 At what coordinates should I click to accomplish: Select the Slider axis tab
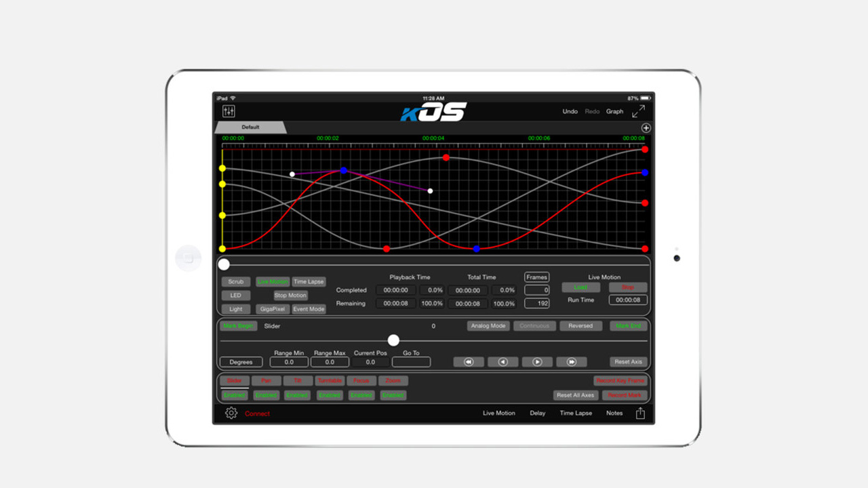(235, 381)
